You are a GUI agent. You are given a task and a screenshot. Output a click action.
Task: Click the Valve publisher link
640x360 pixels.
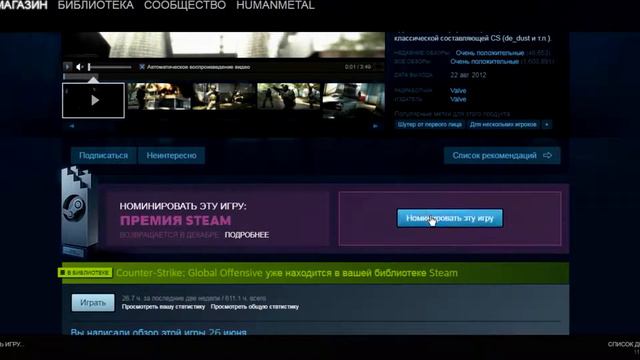coord(458,99)
